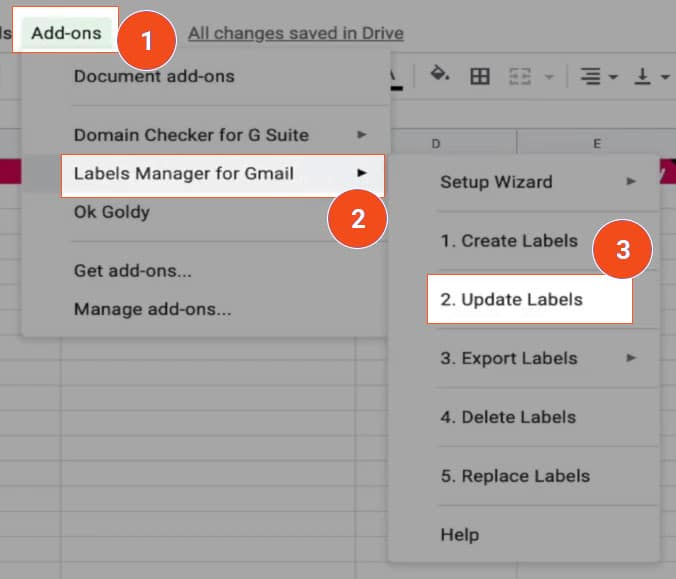Select 2. Update Labels
The width and height of the screenshot is (676, 579).
(x=530, y=299)
